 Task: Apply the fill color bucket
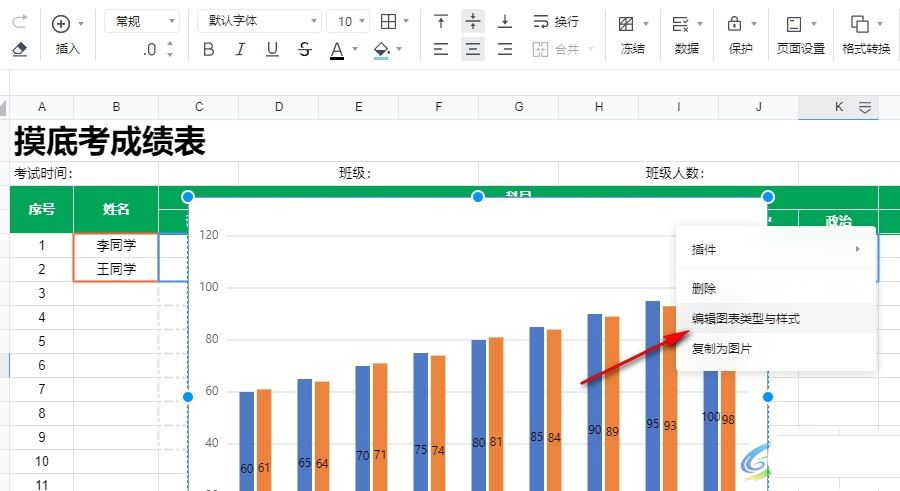[381, 50]
